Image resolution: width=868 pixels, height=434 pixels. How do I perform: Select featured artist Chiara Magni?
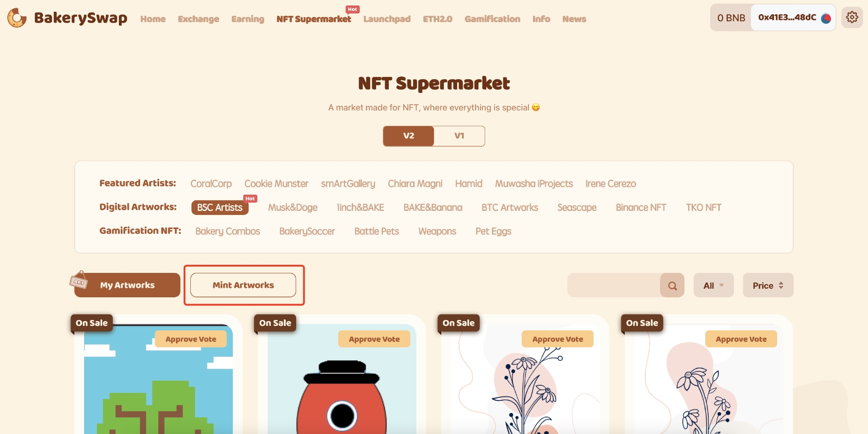click(x=415, y=184)
